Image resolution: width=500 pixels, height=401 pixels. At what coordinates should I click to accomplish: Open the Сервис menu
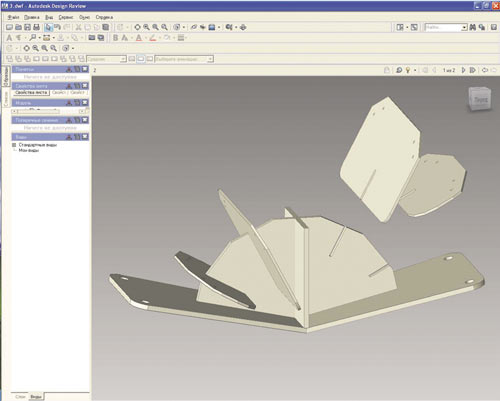coord(66,17)
